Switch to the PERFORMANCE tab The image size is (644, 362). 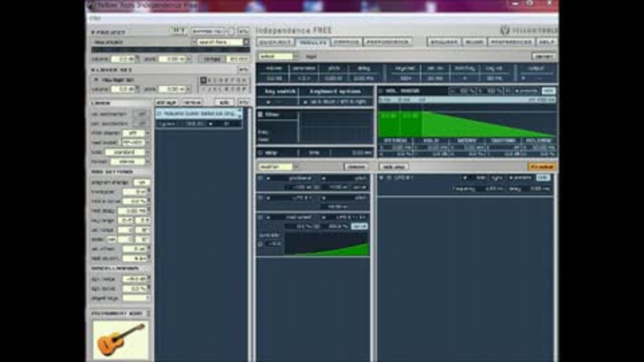coord(388,42)
